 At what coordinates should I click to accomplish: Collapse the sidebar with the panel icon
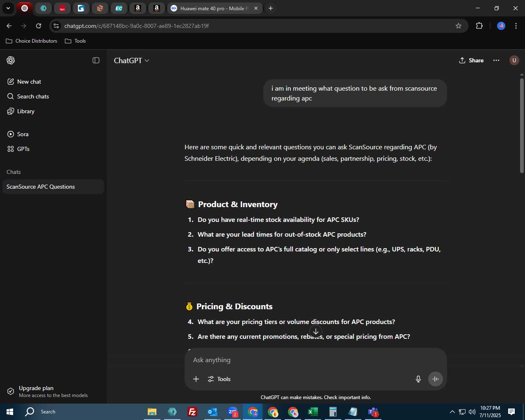96,60
